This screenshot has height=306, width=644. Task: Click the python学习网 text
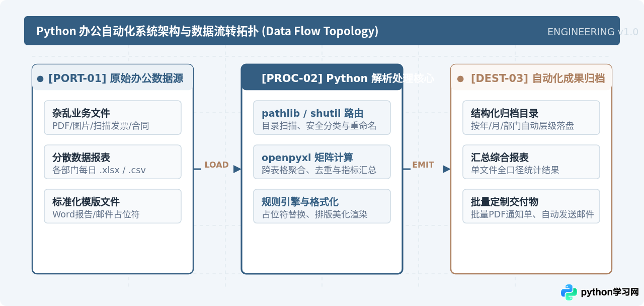click(610, 292)
